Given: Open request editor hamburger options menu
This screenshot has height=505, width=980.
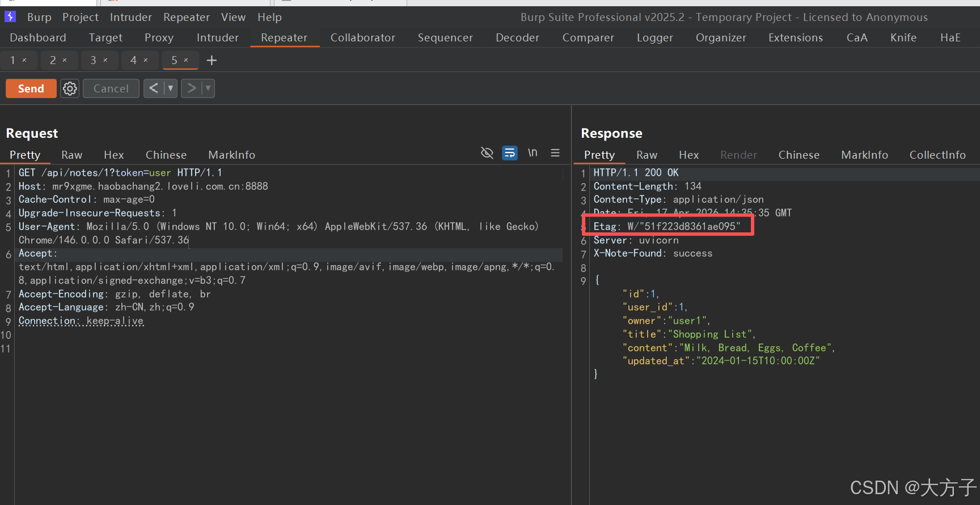Looking at the screenshot, I should click(555, 153).
